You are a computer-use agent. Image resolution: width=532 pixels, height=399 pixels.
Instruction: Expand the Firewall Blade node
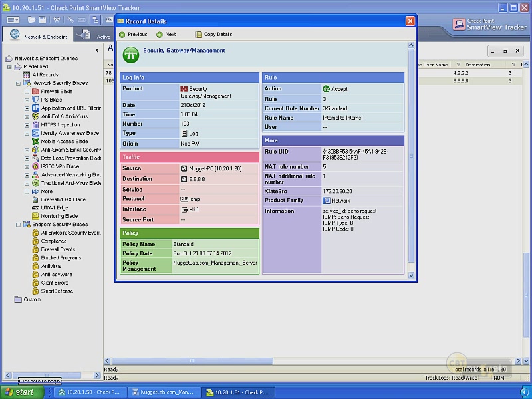pos(27,92)
